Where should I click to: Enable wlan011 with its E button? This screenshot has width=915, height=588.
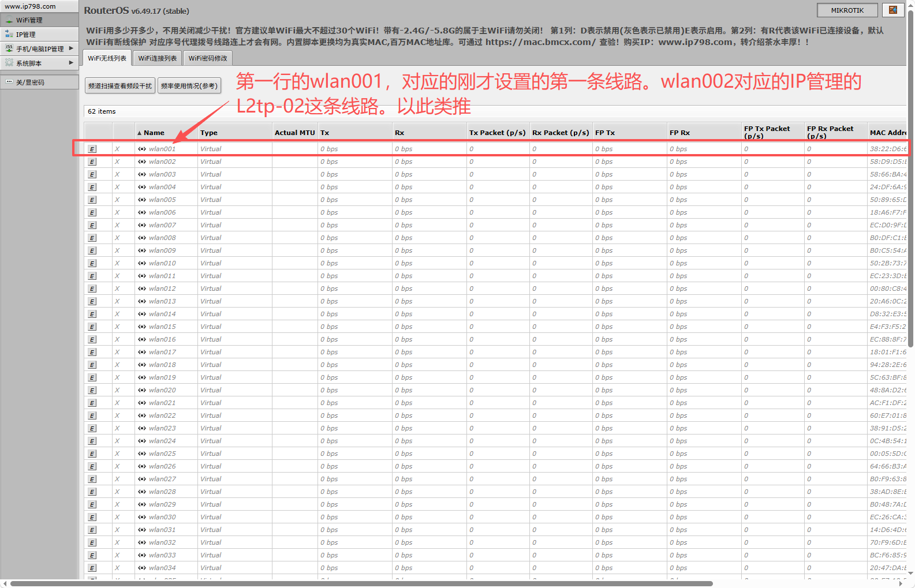tap(92, 276)
